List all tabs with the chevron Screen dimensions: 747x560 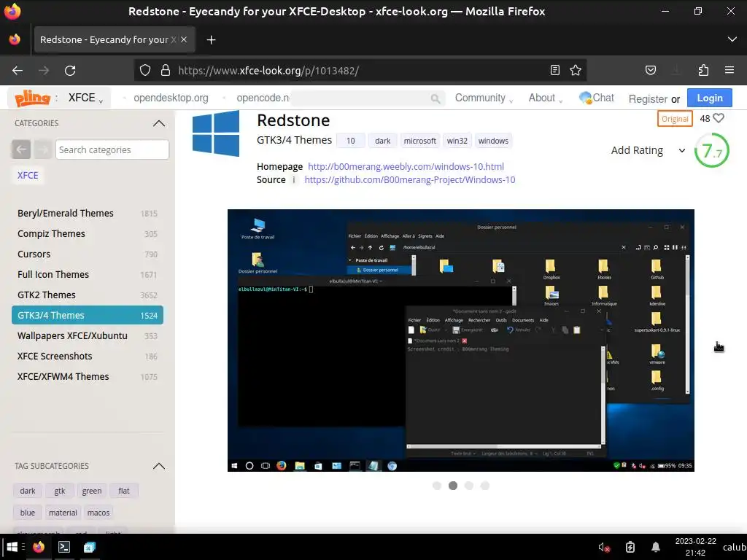(x=732, y=39)
